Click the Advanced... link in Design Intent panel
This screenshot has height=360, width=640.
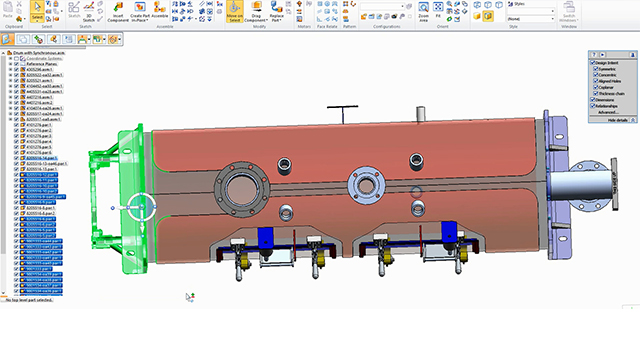coord(607,112)
